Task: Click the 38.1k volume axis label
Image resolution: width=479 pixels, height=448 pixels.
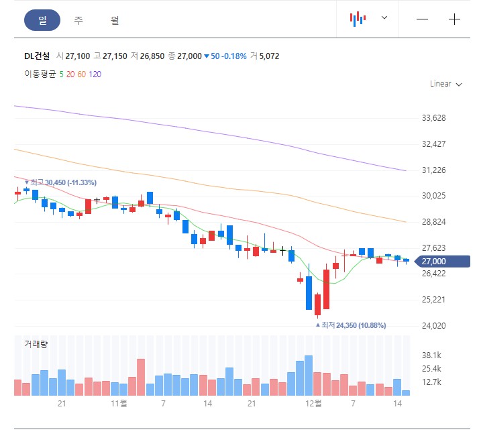Action: tap(431, 355)
